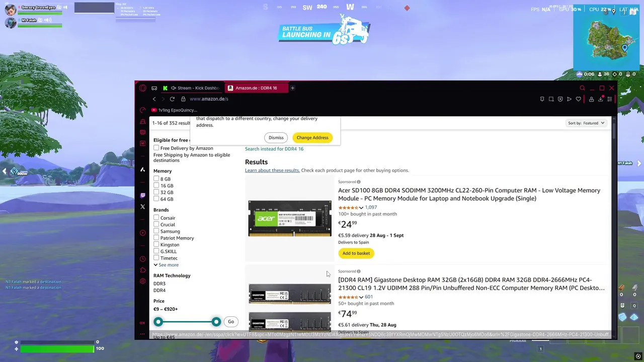Select the Amazon.de DDR4 16 tab
Image resolution: width=644 pixels, height=362 pixels.
[257, 88]
